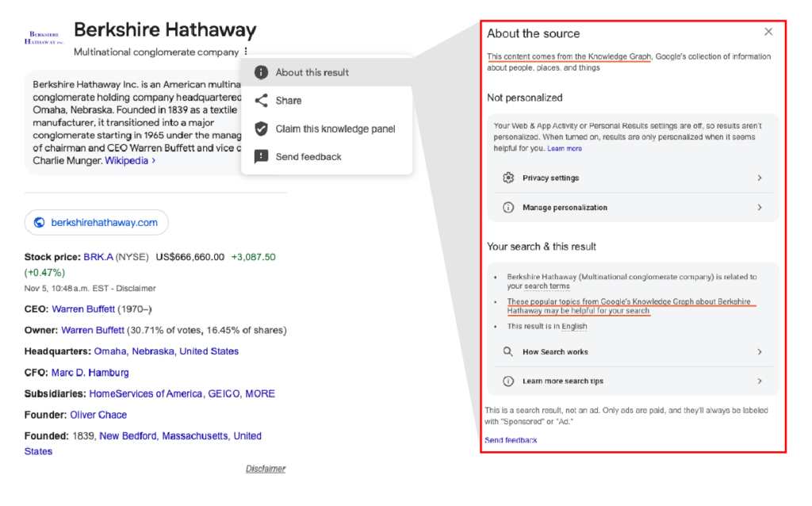This screenshot has width=812, height=506.
Task: Expand the Learn more search tips chevron
Action: [760, 381]
